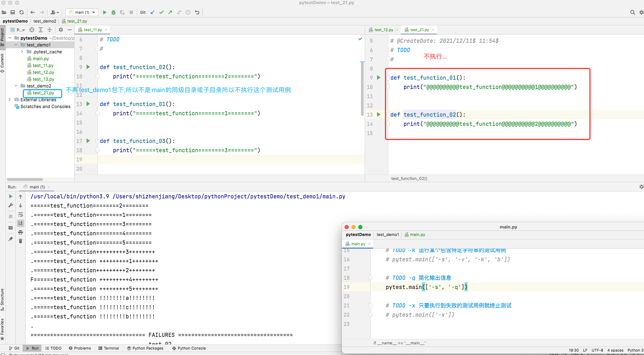
Task: Open the Terminal tool window
Action: 109,348
